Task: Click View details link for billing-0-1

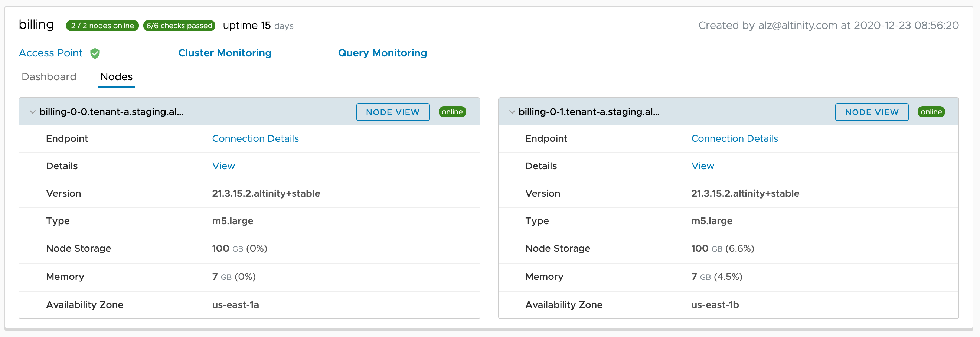Action: [x=703, y=166]
